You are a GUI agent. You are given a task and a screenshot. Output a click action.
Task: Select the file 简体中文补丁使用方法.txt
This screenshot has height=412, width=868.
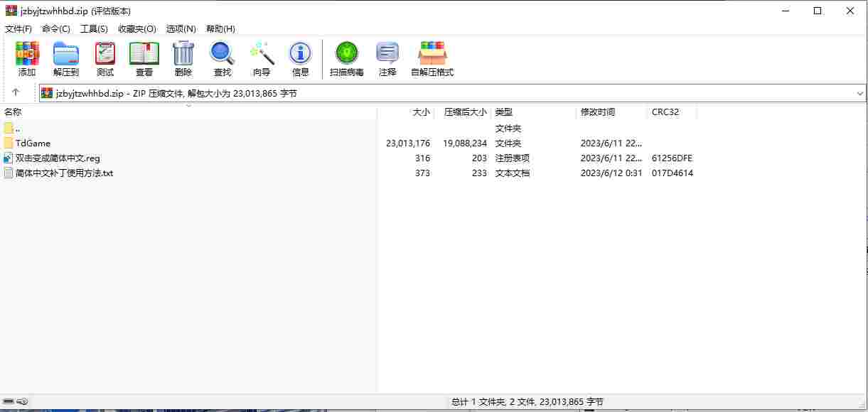tap(64, 173)
